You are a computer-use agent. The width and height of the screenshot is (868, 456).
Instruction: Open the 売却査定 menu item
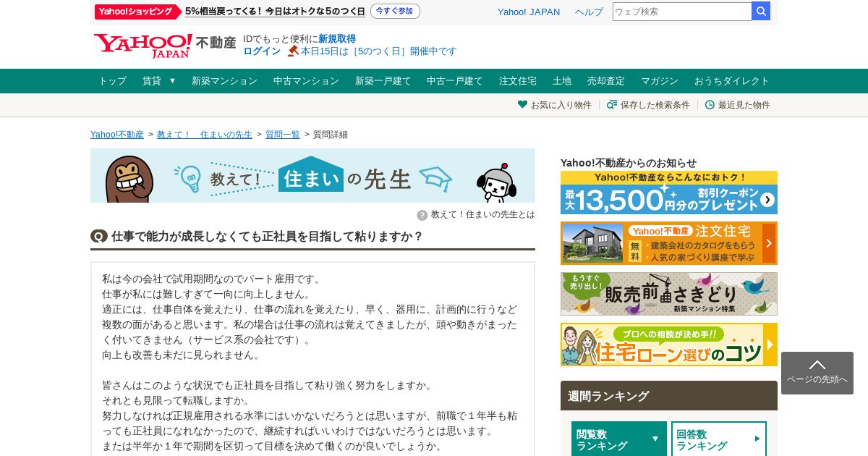click(606, 81)
